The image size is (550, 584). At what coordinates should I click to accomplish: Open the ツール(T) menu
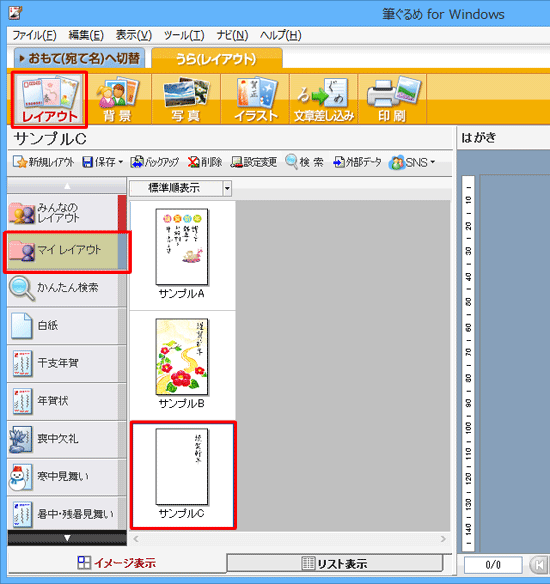[x=184, y=35]
